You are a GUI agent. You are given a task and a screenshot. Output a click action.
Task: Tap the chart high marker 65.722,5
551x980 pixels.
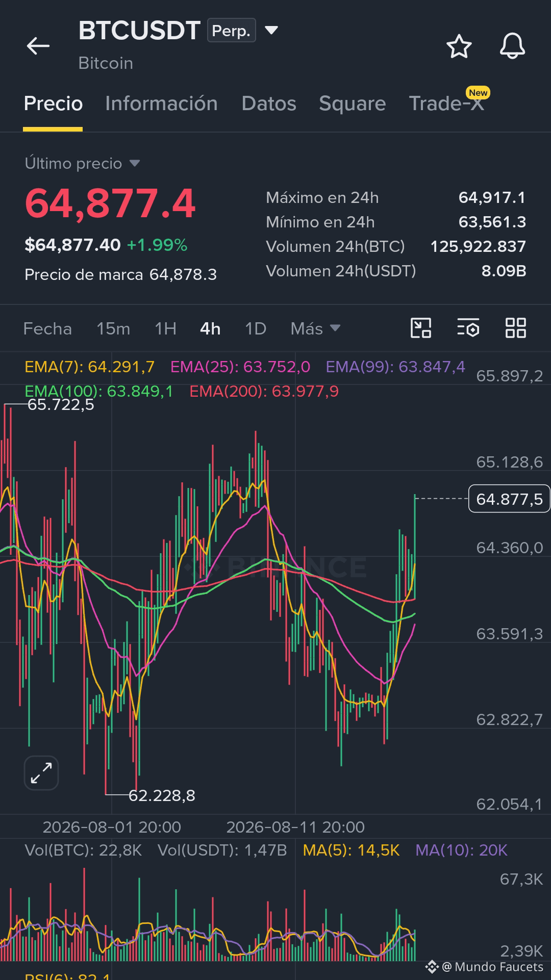[61, 404]
